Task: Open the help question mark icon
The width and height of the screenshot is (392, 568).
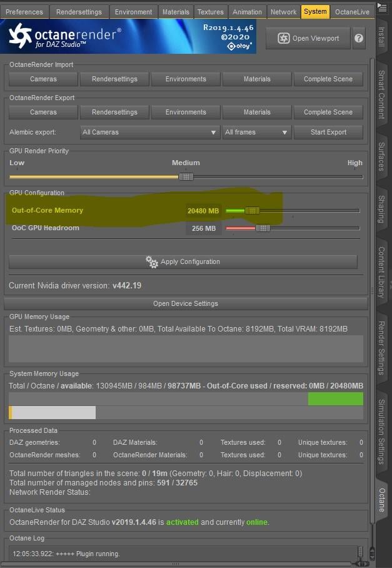Action: click(x=358, y=38)
